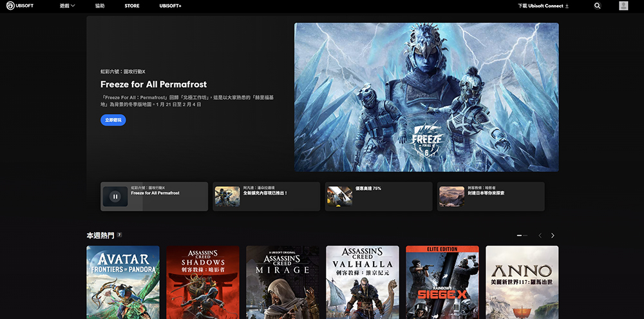Open Avatar Frontiers of Pandora game card

123,282
